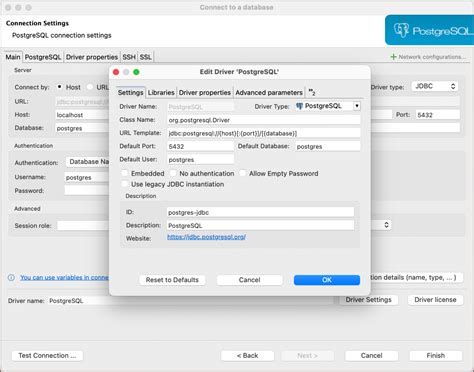Open Driver properties tab in Connection Settings

pos(92,57)
